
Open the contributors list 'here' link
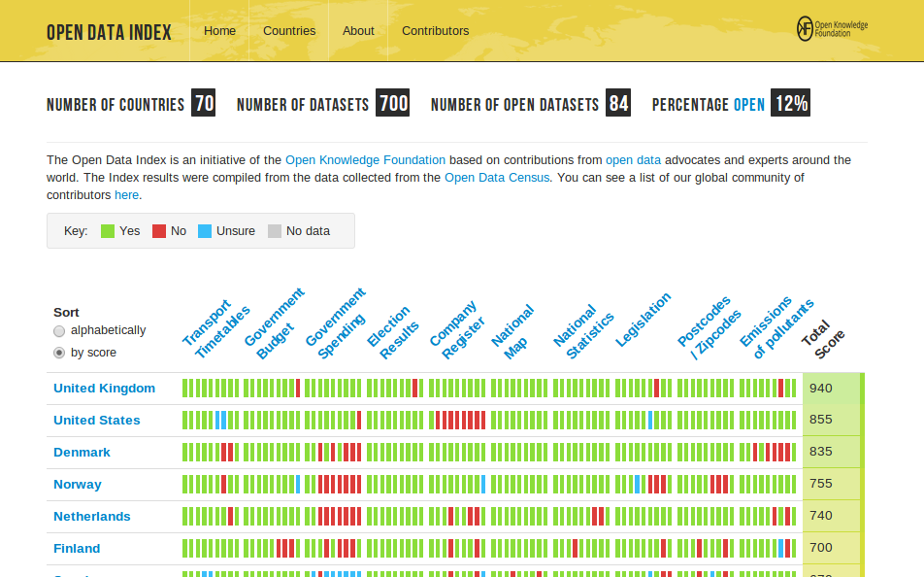[127, 194]
